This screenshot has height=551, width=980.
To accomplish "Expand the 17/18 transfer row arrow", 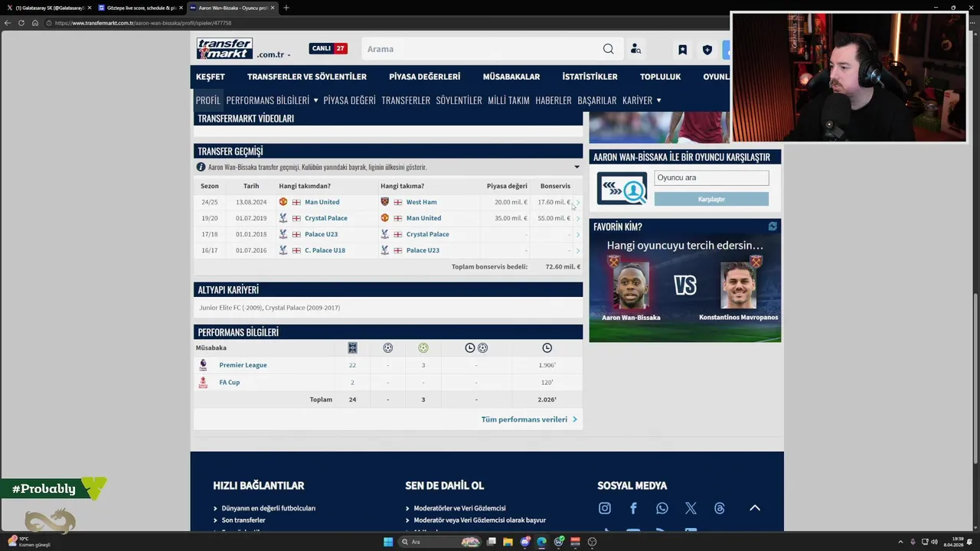I will click(578, 234).
